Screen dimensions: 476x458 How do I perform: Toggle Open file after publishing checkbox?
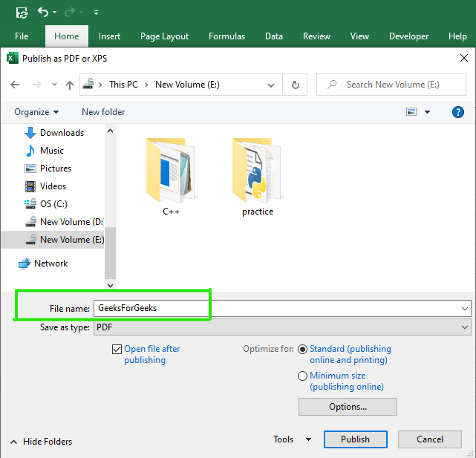(117, 349)
